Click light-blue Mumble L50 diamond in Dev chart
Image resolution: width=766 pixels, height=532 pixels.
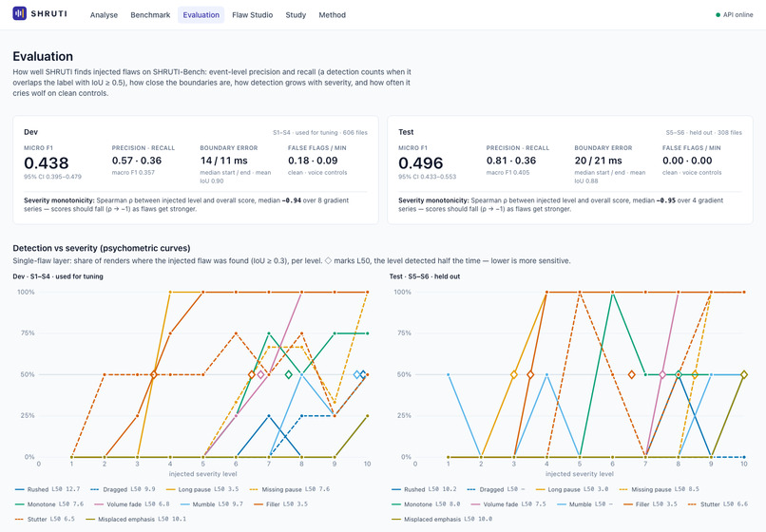357,374
